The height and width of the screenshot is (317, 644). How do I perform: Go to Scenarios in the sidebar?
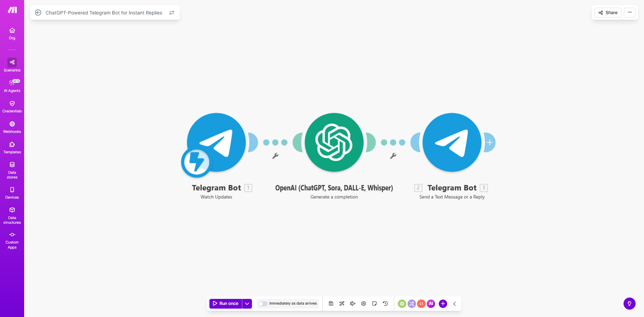[12, 65]
